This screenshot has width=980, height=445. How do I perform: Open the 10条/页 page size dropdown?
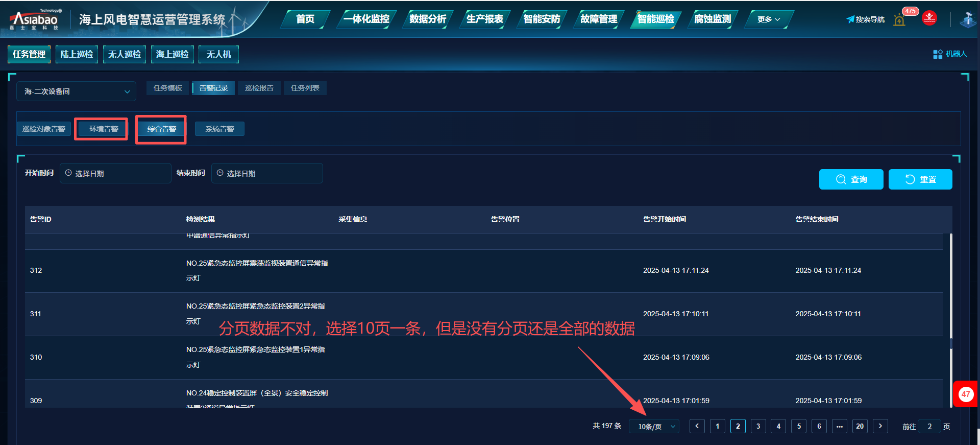tap(654, 427)
